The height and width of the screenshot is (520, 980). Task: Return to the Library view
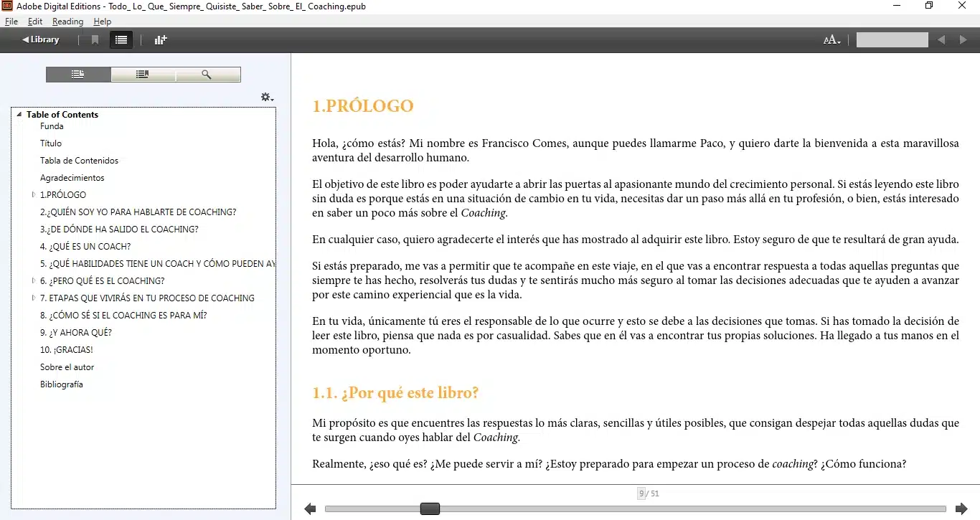(41, 39)
